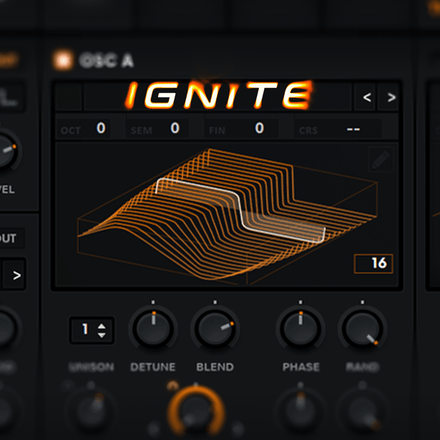Open the wavetable editor via the pencil icon

pos(381,159)
